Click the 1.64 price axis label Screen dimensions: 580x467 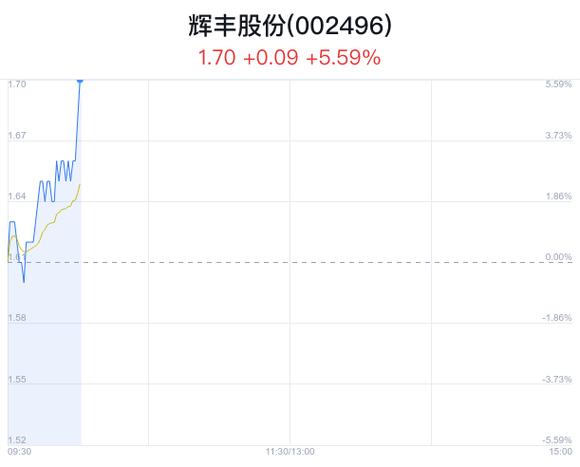tap(17, 196)
